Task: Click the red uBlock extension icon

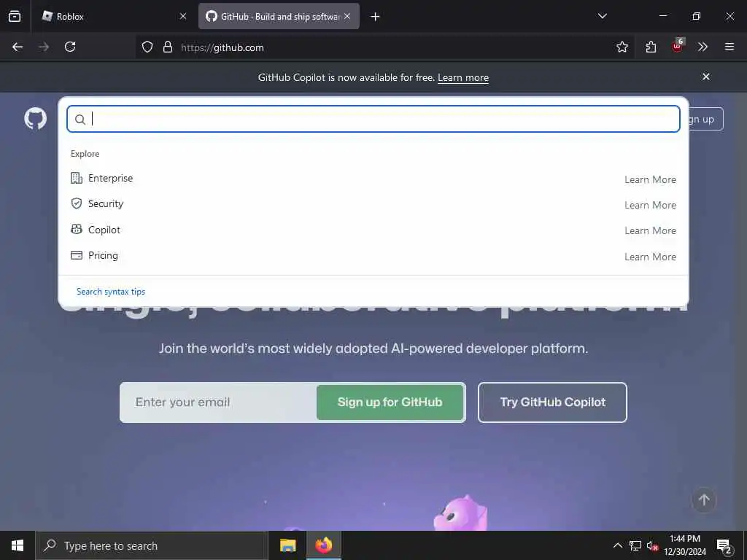Action: (x=678, y=46)
